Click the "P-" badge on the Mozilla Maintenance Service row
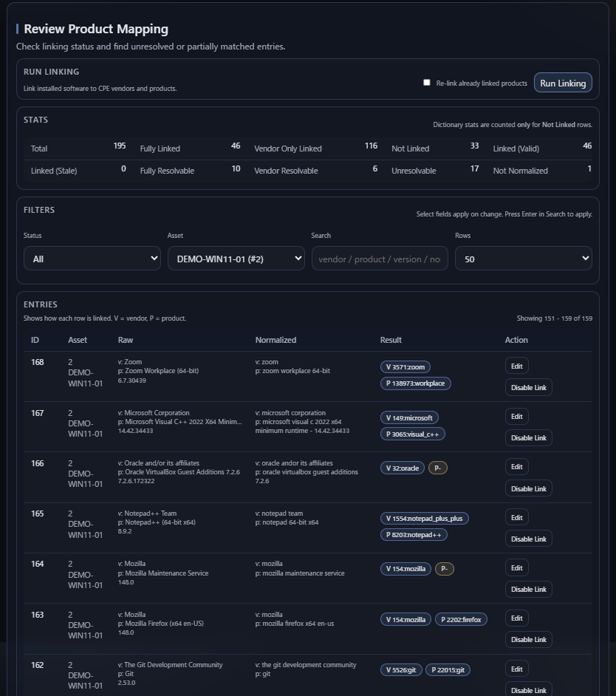The image size is (616, 696). [x=444, y=567]
